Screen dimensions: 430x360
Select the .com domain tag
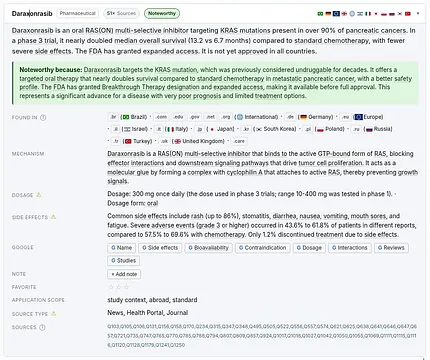pos(161,117)
